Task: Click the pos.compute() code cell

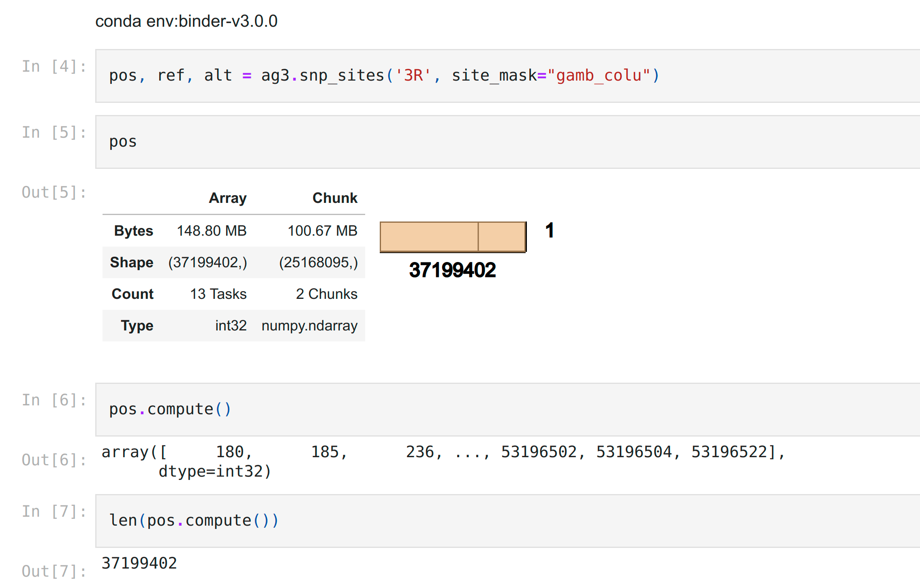Action: (170, 409)
